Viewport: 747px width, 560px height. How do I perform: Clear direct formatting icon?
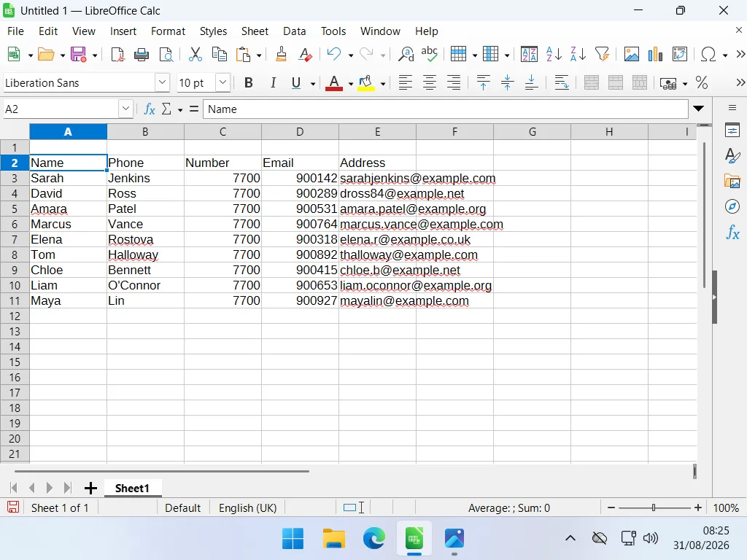click(305, 54)
